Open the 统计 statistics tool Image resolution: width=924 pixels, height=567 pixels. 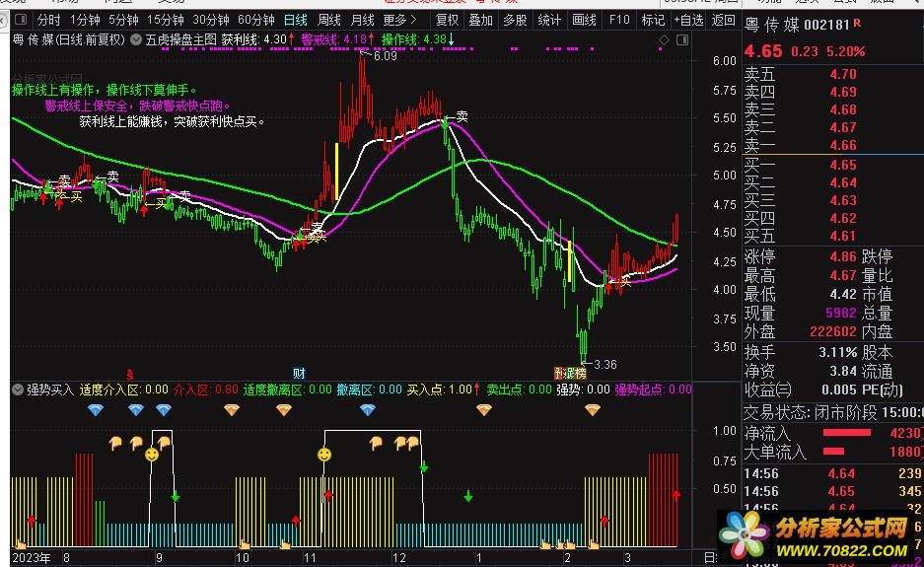pyautogui.click(x=549, y=20)
